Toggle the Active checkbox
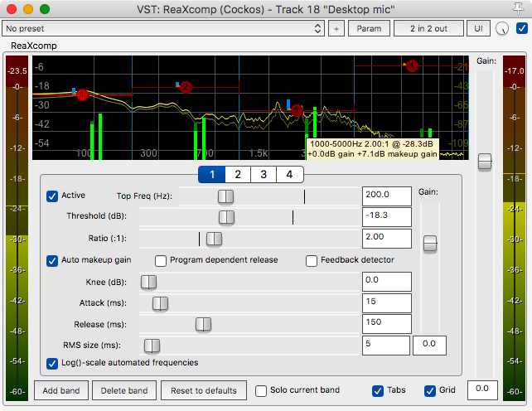Screen dimensions: 532x411 tap(52, 196)
